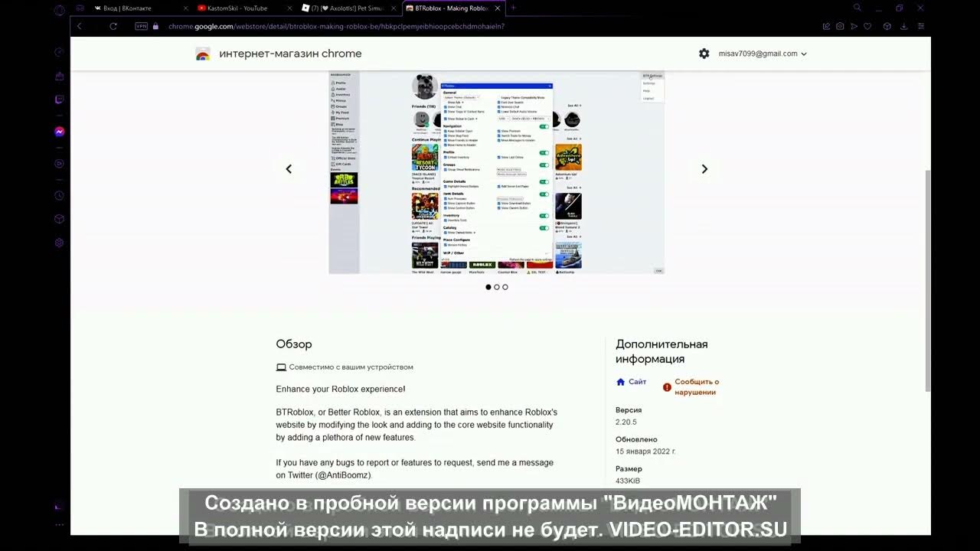The width and height of the screenshot is (980, 551).
Task: Open the player icon in the sidebar
Action: (x=59, y=164)
